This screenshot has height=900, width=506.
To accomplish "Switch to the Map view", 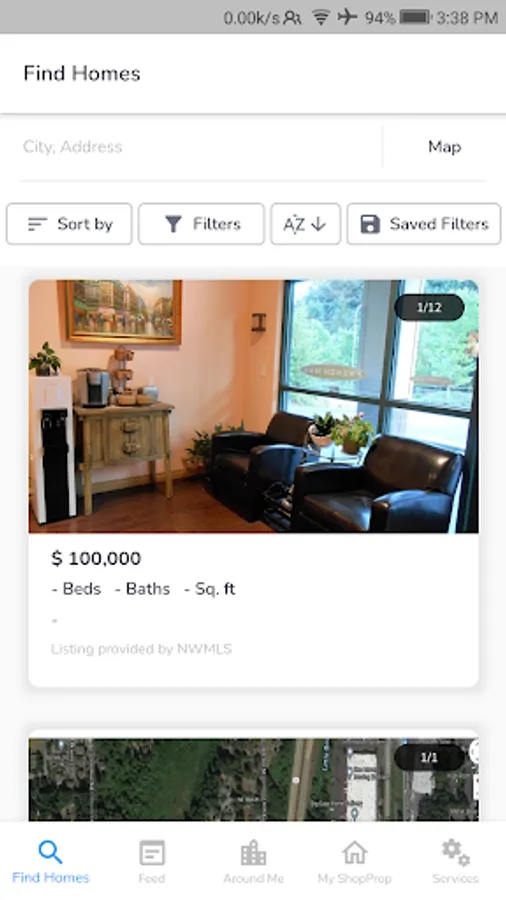I will [445, 147].
